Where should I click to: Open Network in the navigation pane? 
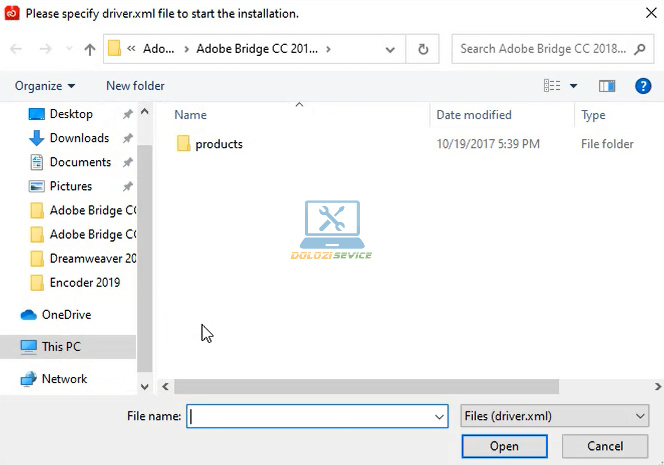[x=64, y=379]
